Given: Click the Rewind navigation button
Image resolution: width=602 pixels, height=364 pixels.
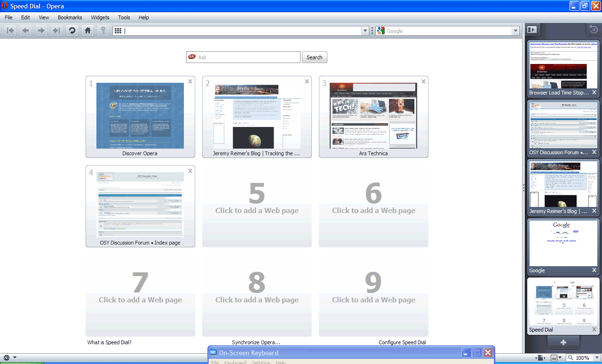Looking at the screenshot, I should pyautogui.click(x=10, y=31).
